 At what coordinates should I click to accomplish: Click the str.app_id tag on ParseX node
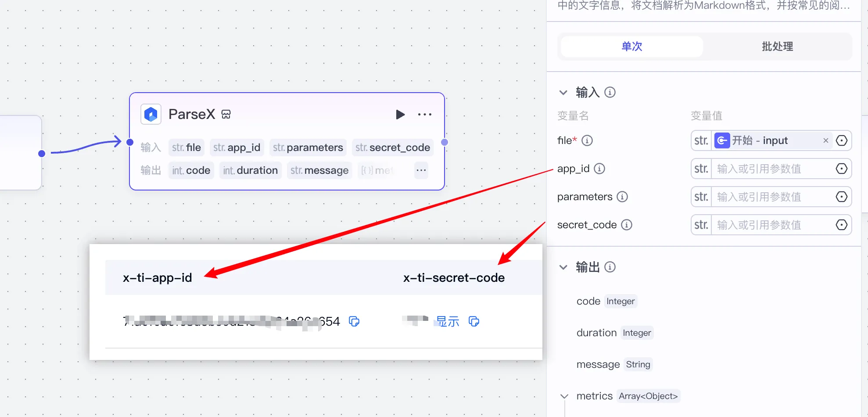pyautogui.click(x=237, y=147)
